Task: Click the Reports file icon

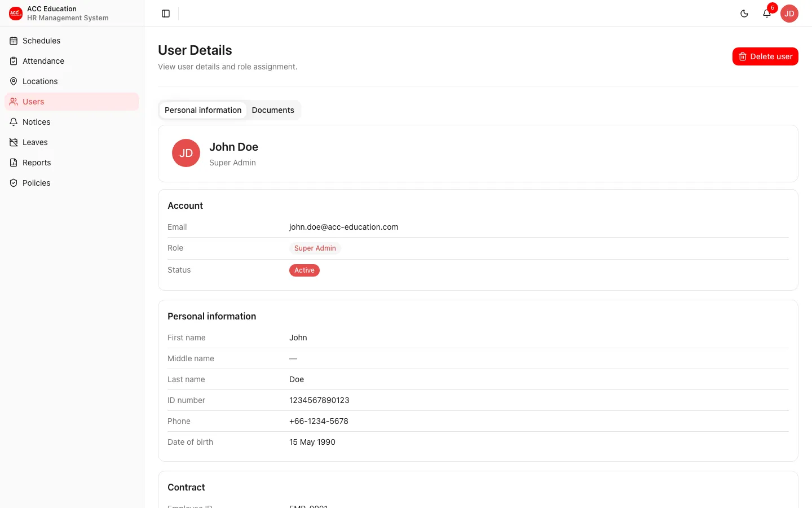Action: [x=14, y=163]
